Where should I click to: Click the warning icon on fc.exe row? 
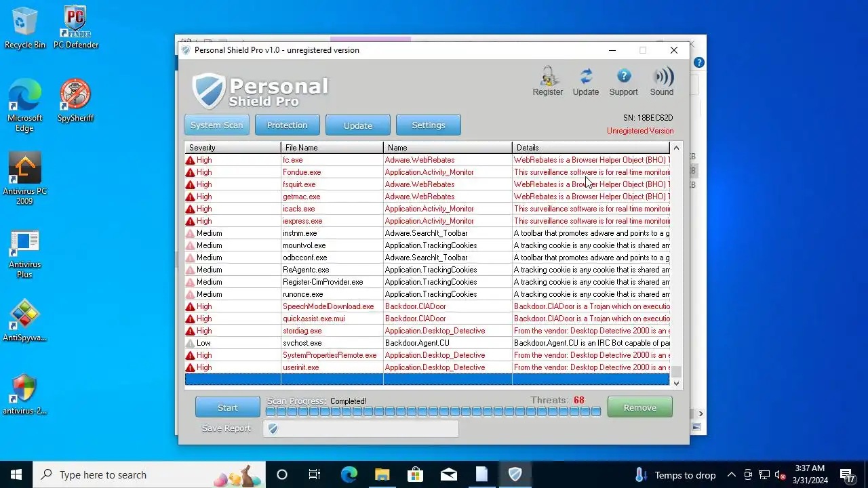click(x=191, y=160)
